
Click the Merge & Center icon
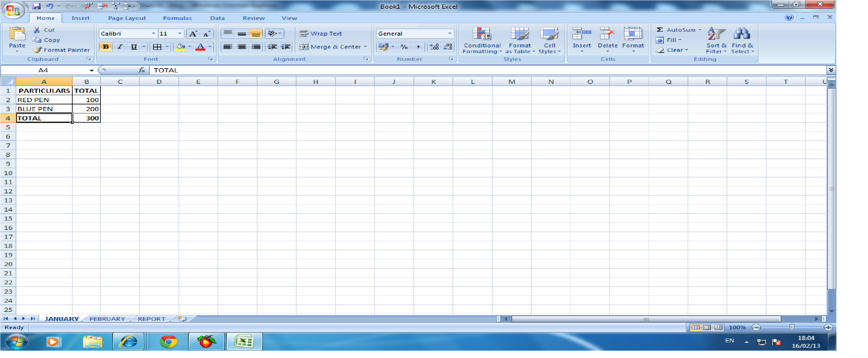(304, 47)
